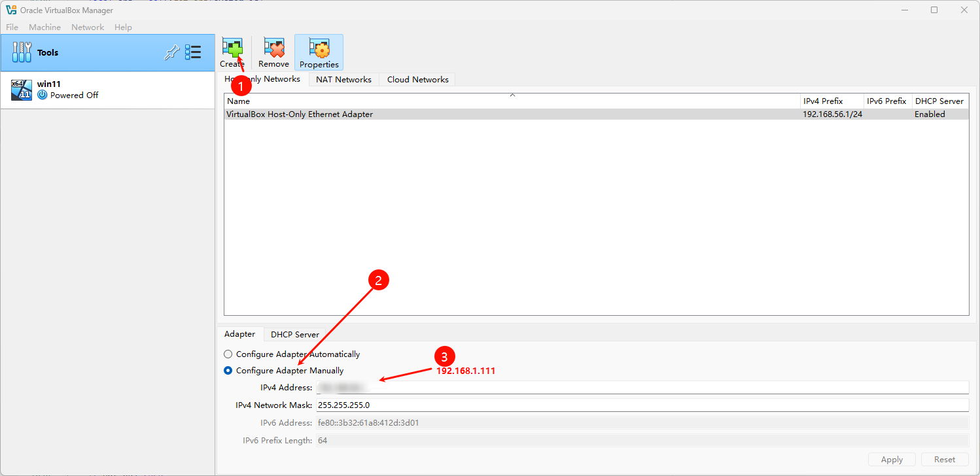Open the File menu
Screen dimensions: 980x476
[x=12, y=27]
